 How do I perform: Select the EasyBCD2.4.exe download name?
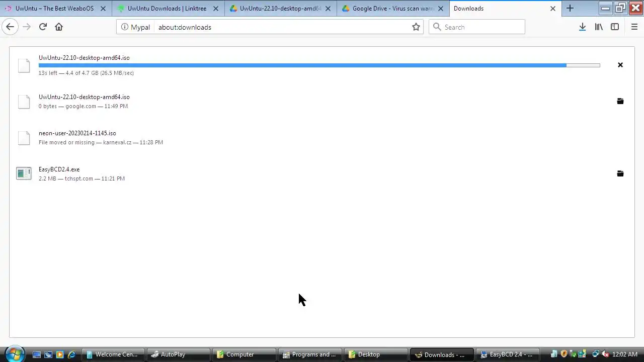pos(59,169)
